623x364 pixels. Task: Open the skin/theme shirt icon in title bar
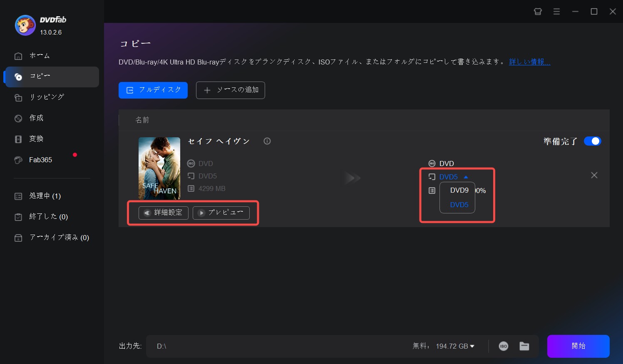538,12
